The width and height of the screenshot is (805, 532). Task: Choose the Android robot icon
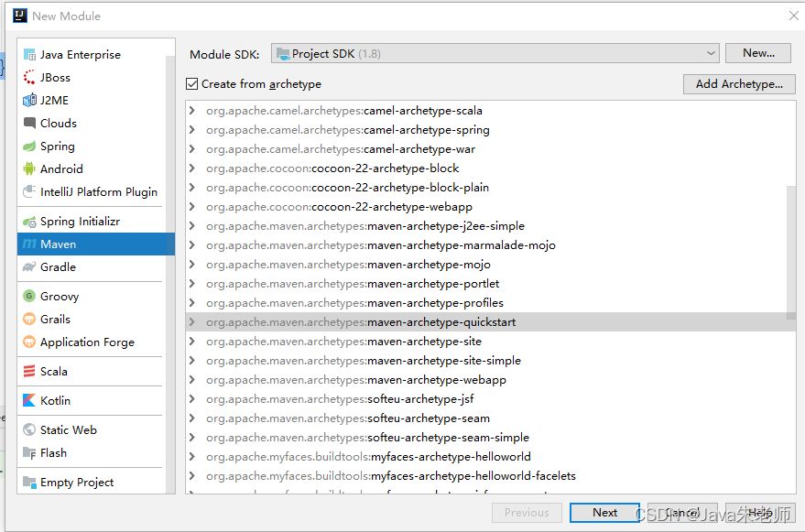[29, 169]
